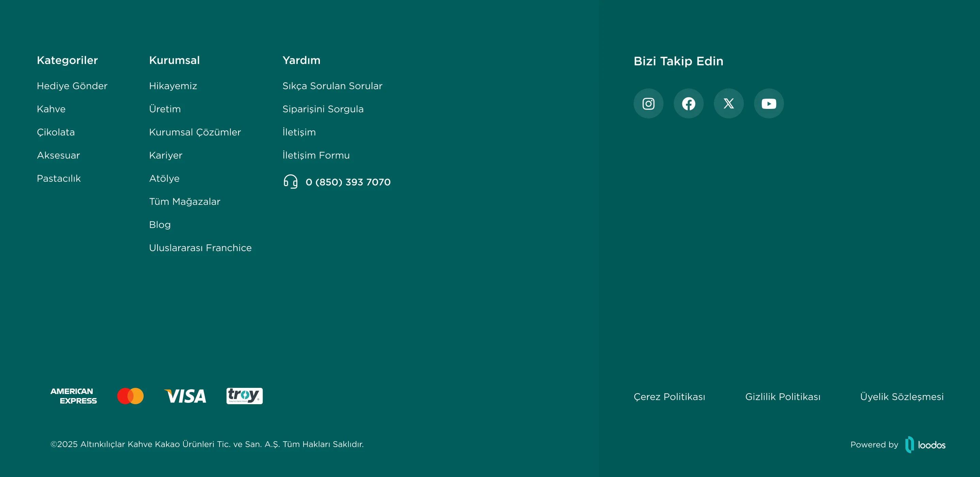Click the Troy payment logo
980x477 pixels.
(244, 396)
